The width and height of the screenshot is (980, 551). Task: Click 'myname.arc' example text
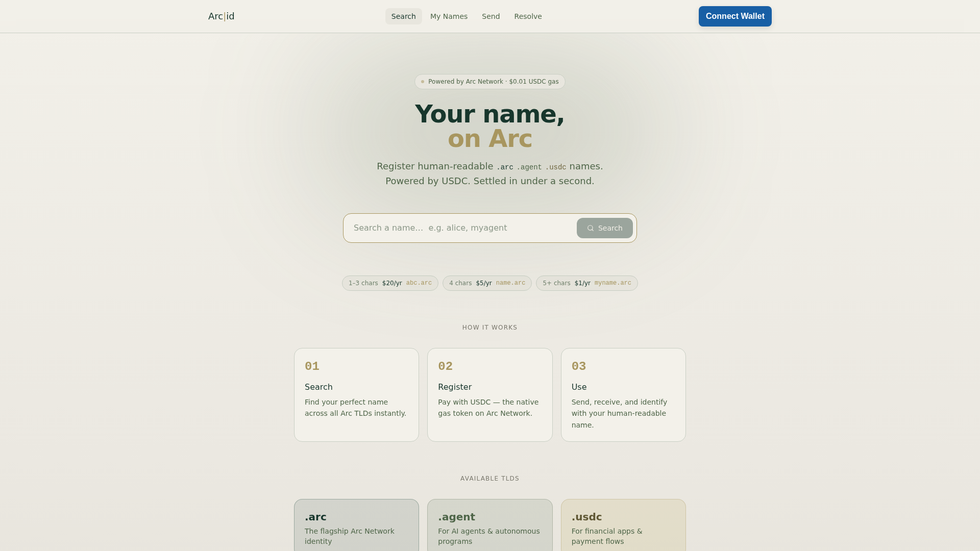(612, 283)
